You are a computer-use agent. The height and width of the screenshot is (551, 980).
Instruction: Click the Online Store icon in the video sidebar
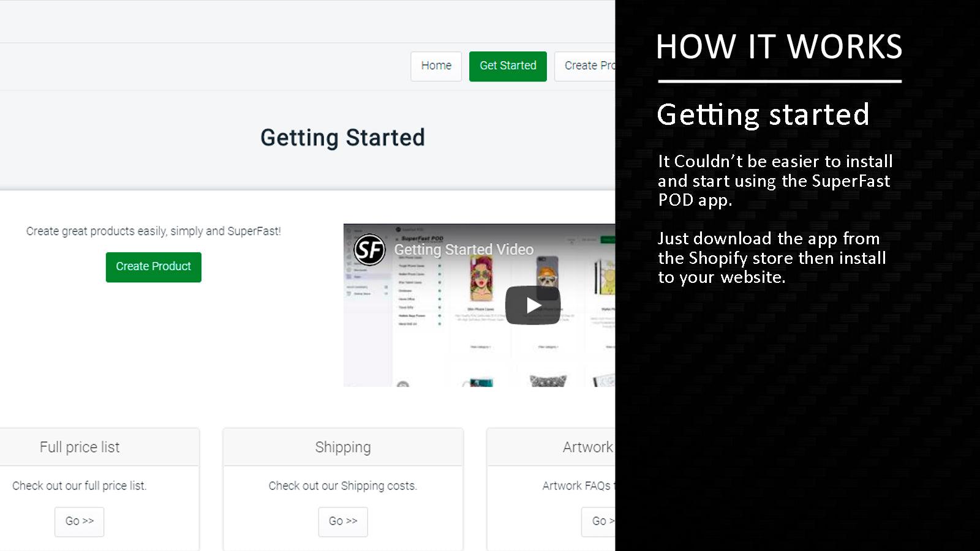(349, 293)
